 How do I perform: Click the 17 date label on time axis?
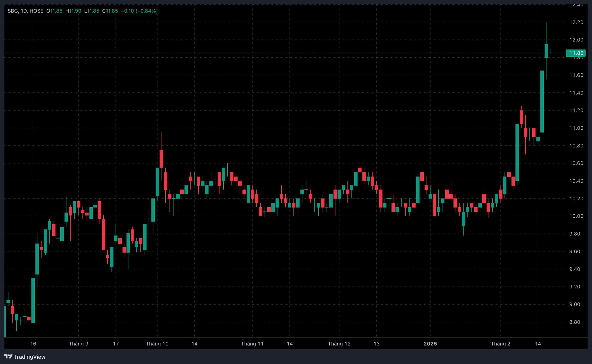[116, 343]
